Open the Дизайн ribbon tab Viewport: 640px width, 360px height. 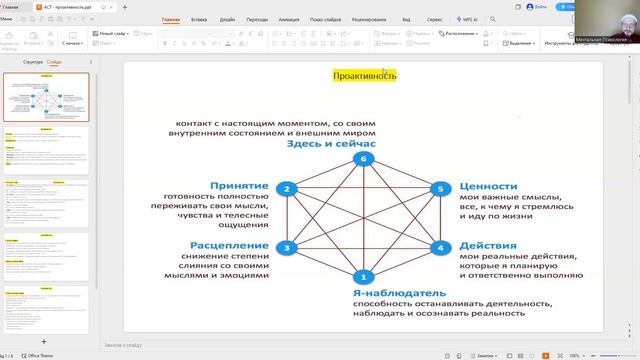coord(227,20)
